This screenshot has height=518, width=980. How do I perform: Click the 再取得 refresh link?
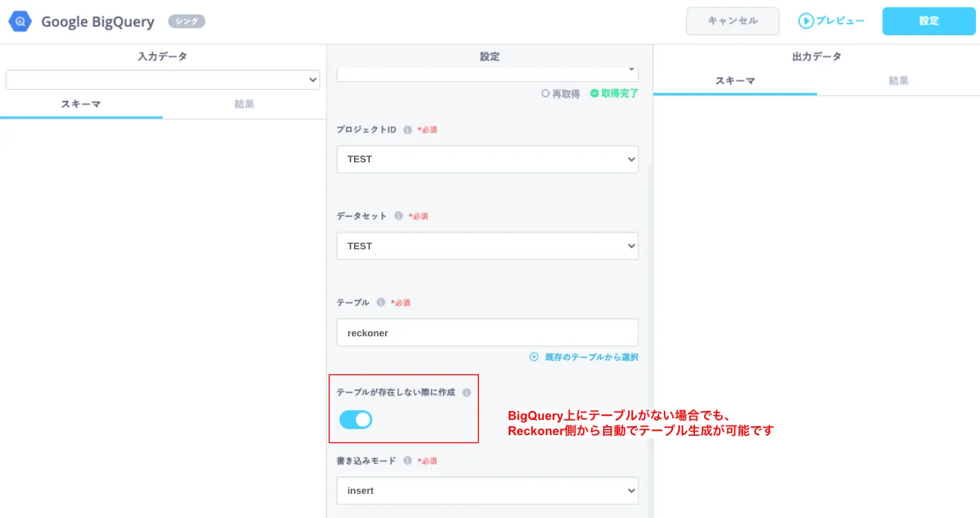pyautogui.click(x=560, y=93)
